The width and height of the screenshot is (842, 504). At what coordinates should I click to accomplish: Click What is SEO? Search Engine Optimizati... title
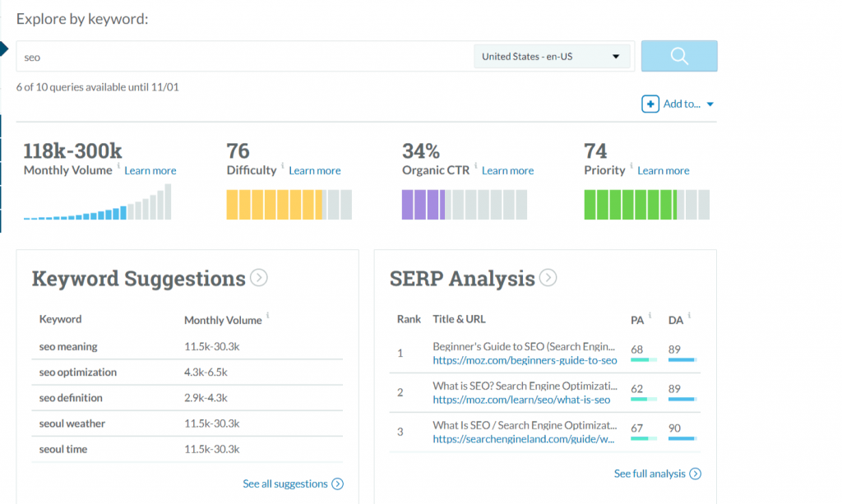525,386
